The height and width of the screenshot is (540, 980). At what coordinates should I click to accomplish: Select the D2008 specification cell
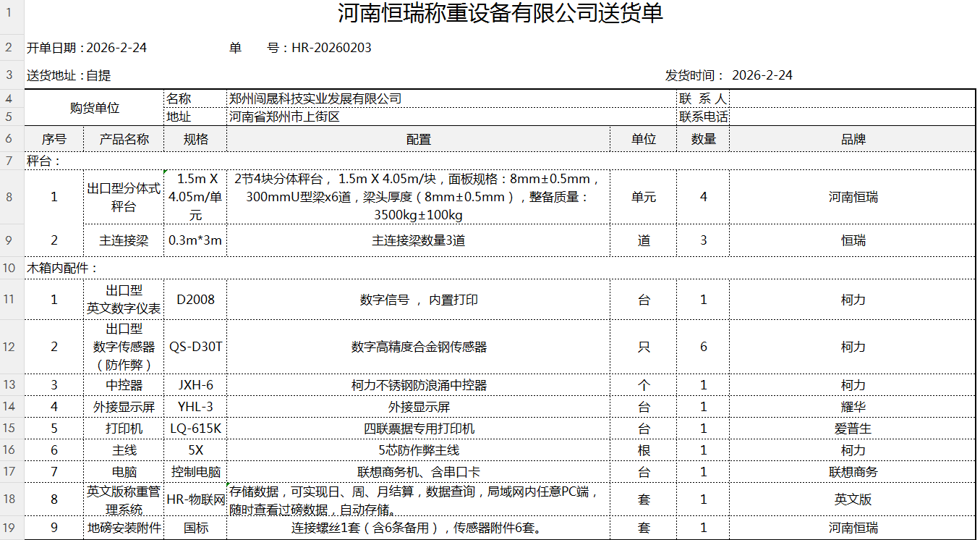(195, 299)
